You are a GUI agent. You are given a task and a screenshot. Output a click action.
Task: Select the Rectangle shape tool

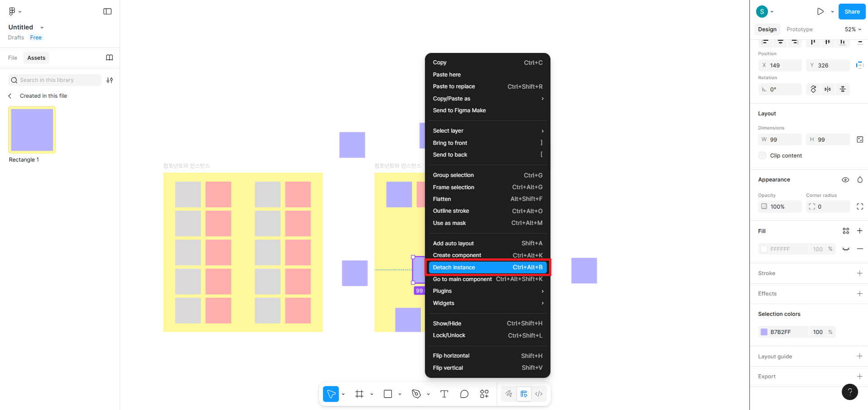tap(388, 394)
